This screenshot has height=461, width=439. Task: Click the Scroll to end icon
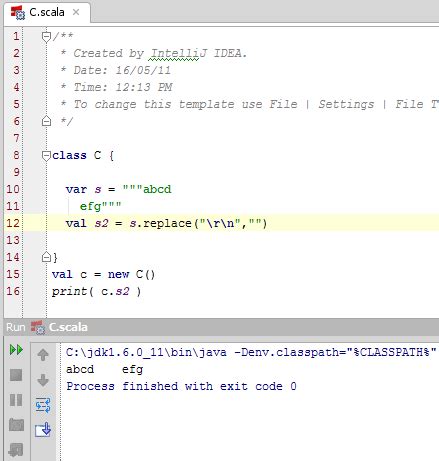click(43, 430)
